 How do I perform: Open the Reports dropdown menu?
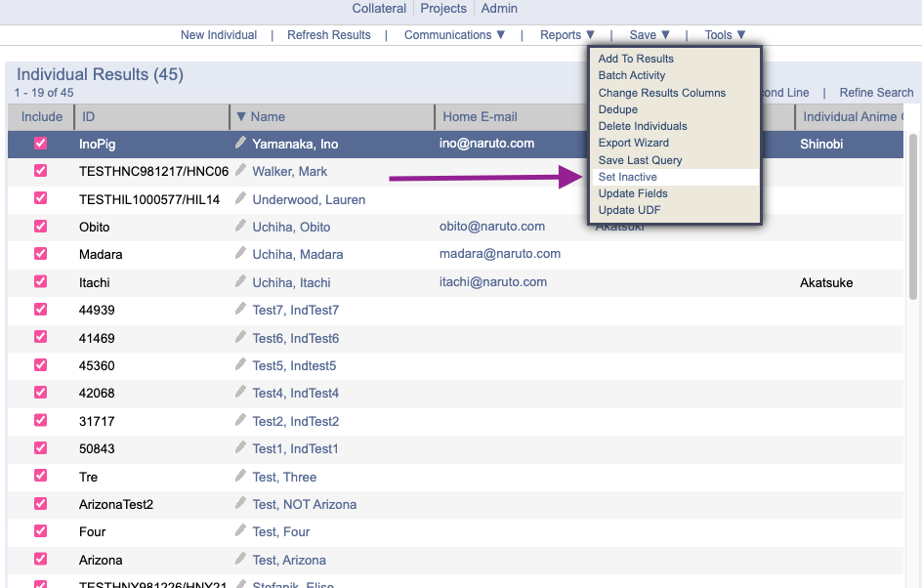point(567,35)
